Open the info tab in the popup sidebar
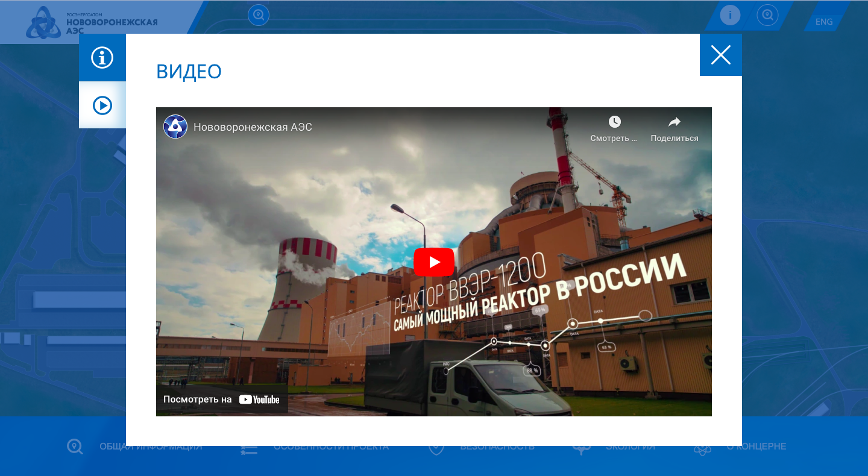 click(102, 58)
